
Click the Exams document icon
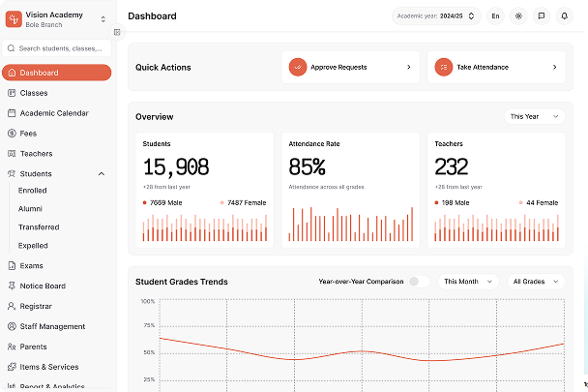(12, 266)
